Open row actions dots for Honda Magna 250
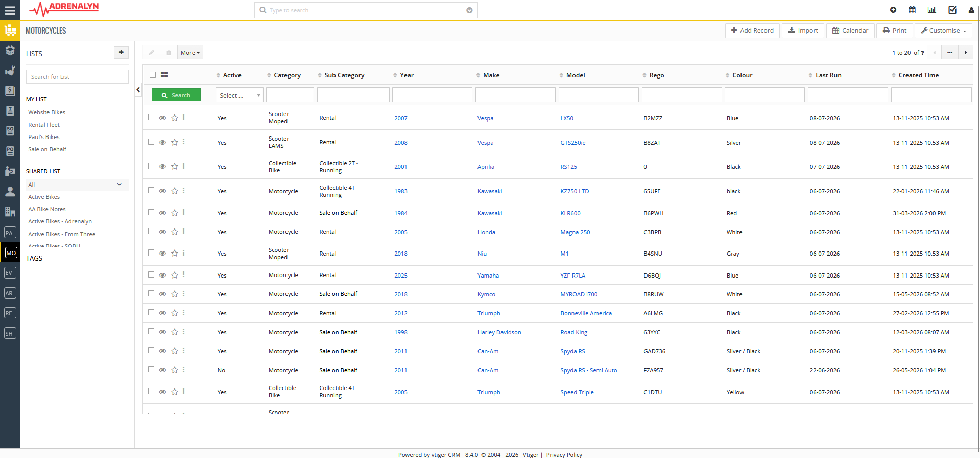The height and width of the screenshot is (458, 980). coord(184,232)
